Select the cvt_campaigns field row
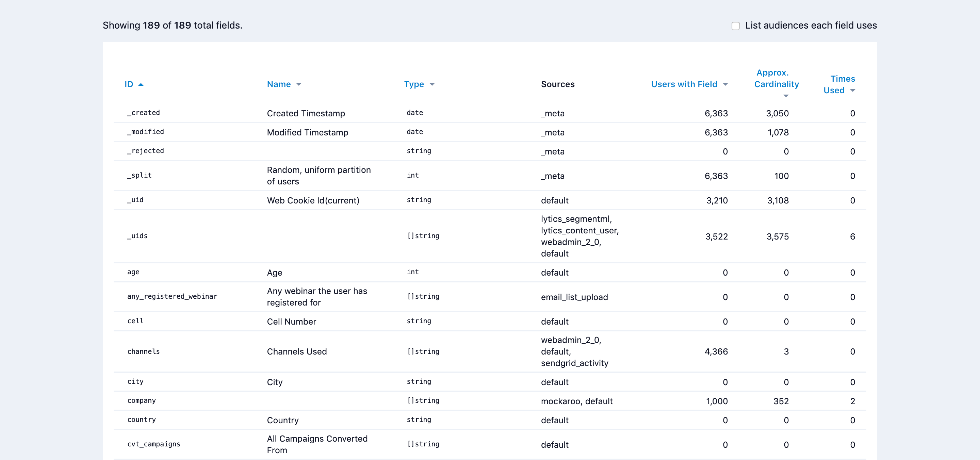This screenshot has height=460, width=980. 153,444
